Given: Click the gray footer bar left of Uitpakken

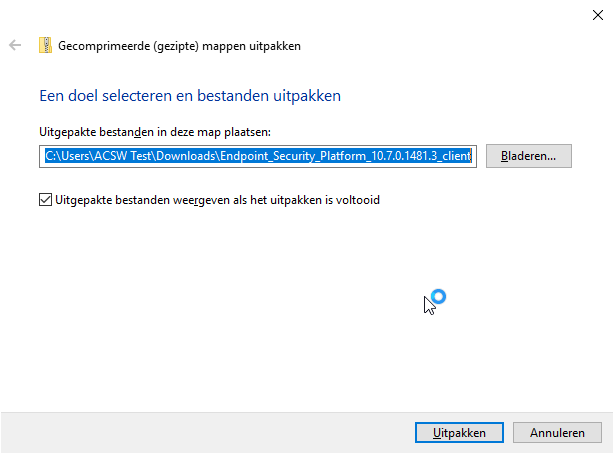Looking at the screenshot, I should click(208, 432).
